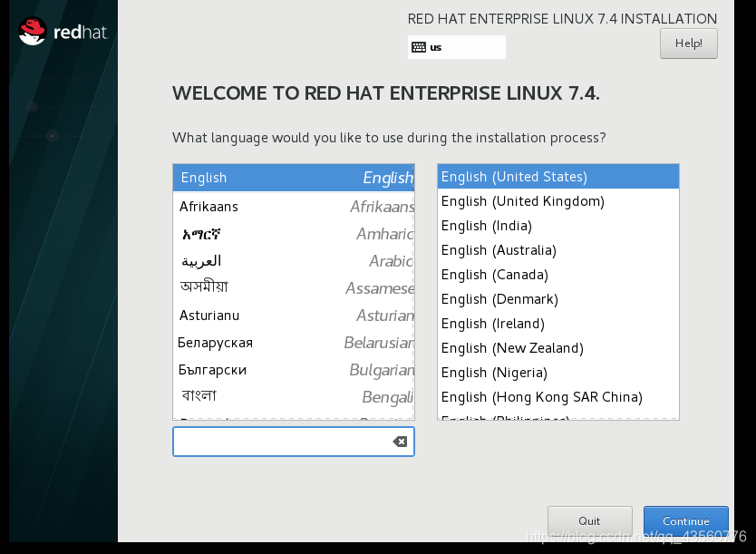Click the keyboard layout icon beside us
756x554 pixels.
pos(419,47)
